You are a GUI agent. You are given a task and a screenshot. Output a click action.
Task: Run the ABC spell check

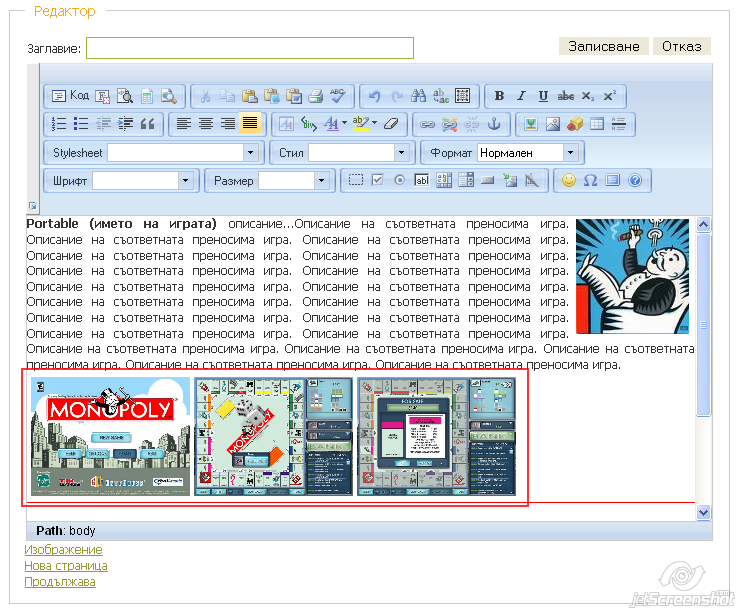[337, 96]
